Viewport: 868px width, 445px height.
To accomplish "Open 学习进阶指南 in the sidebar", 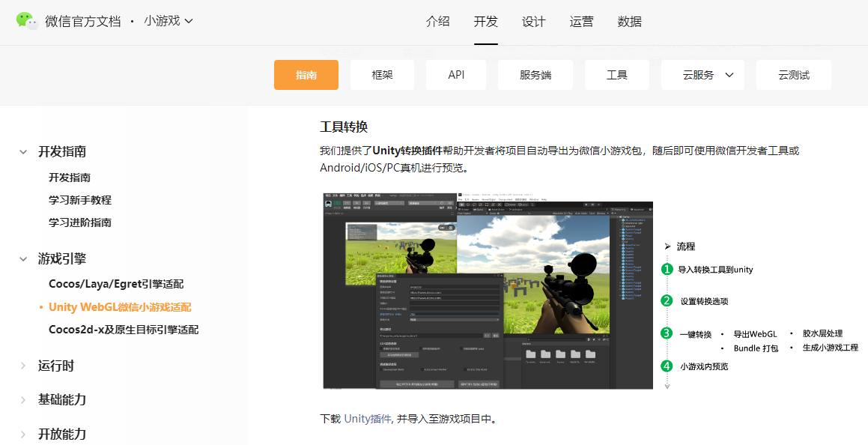I will (x=79, y=222).
